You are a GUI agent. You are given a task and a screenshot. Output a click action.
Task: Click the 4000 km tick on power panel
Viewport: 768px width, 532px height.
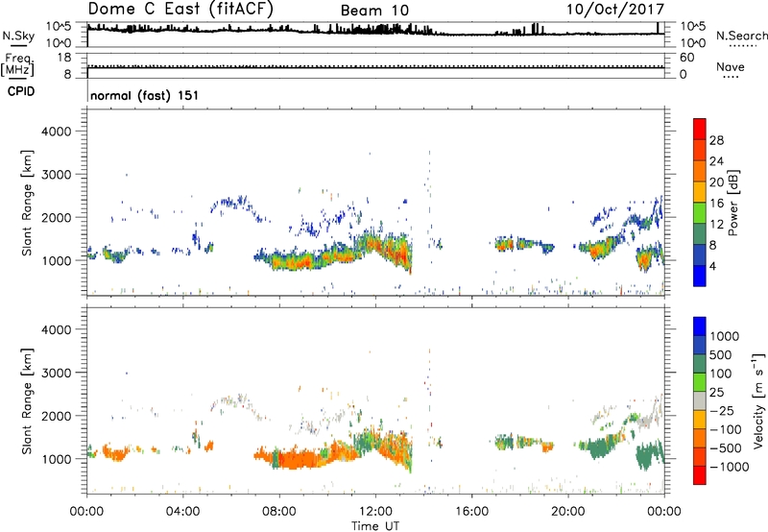click(x=57, y=132)
